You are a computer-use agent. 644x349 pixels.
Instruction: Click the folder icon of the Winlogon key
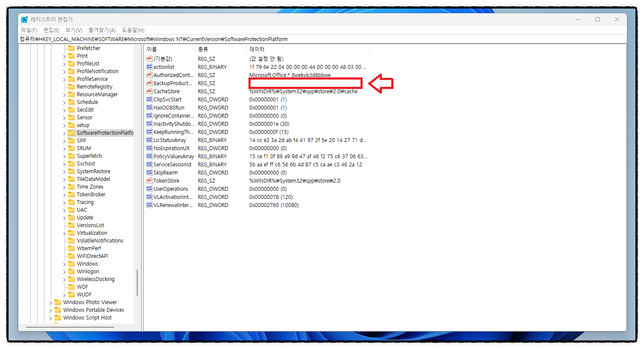point(71,272)
